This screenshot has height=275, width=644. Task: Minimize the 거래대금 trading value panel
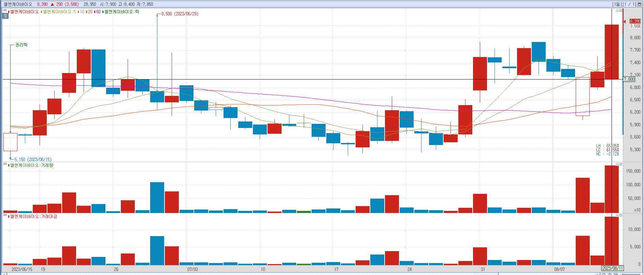(617, 215)
